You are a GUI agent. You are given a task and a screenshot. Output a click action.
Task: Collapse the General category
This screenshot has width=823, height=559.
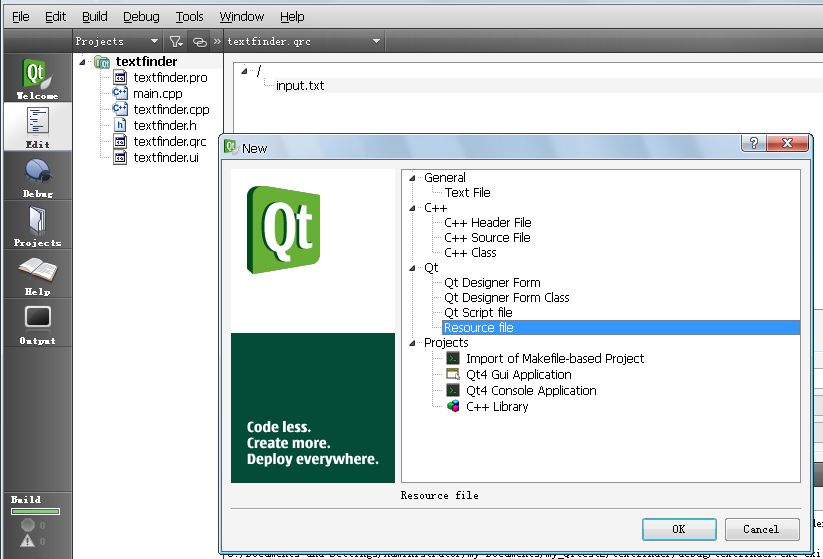click(x=412, y=178)
